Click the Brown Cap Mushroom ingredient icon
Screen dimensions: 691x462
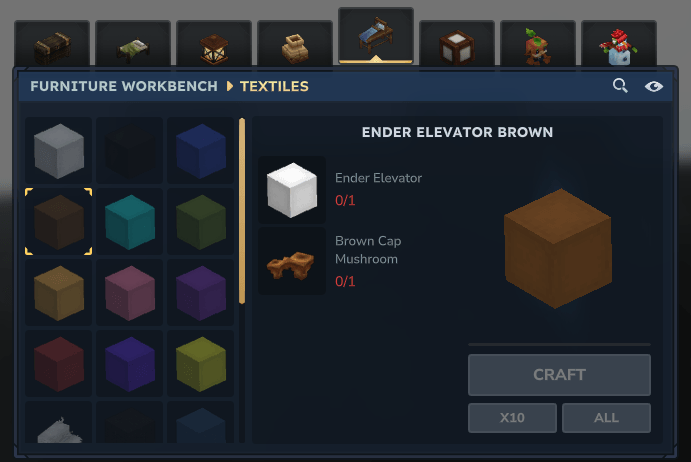click(x=292, y=261)
